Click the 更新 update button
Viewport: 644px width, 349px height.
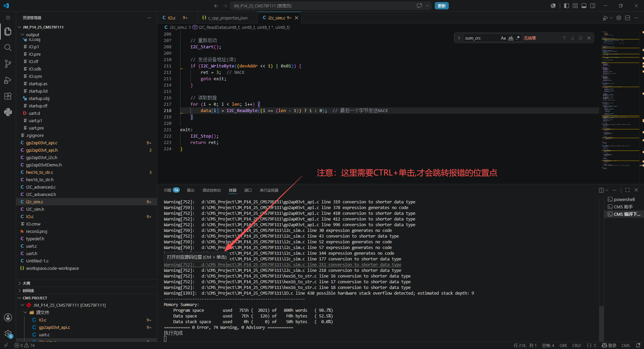click(441, 6)
